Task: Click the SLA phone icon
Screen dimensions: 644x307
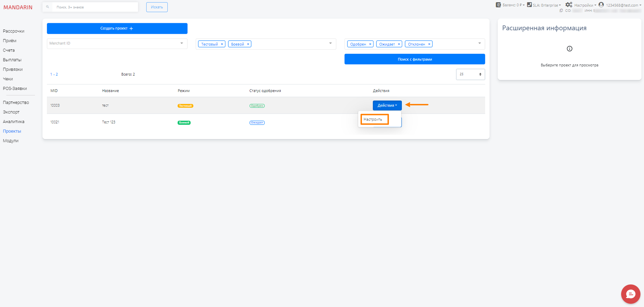Action: click(529, 5)
